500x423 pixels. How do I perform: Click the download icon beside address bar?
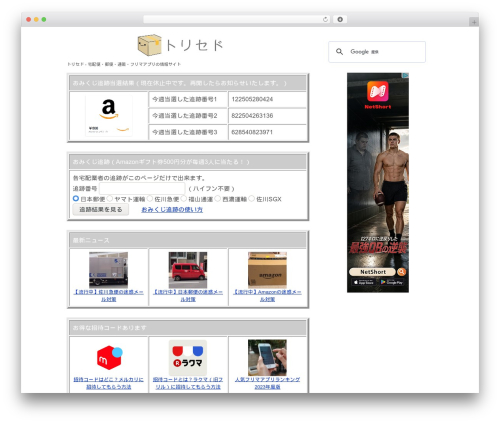340,19
